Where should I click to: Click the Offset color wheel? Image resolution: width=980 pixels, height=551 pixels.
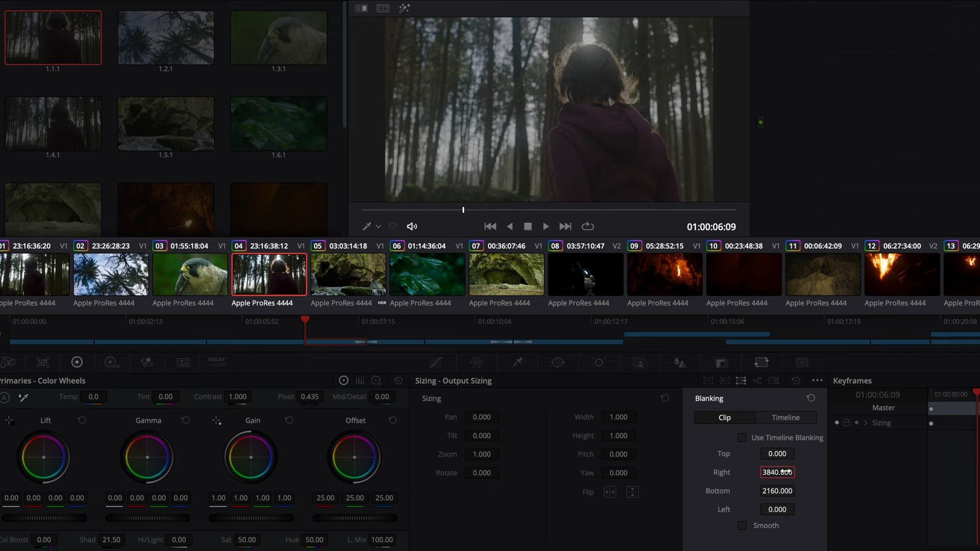(x=354, y=457)
